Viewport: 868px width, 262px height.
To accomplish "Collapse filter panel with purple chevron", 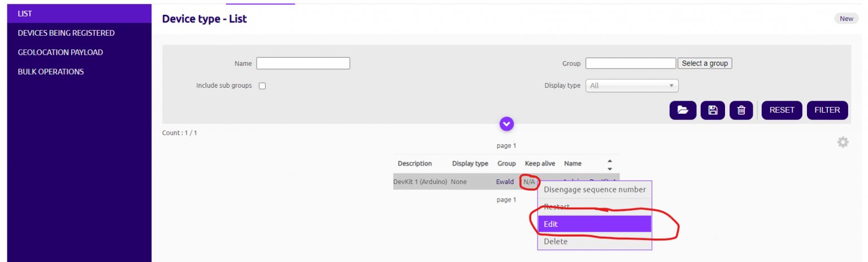I will pyautogui.click(x=506, y=123).
